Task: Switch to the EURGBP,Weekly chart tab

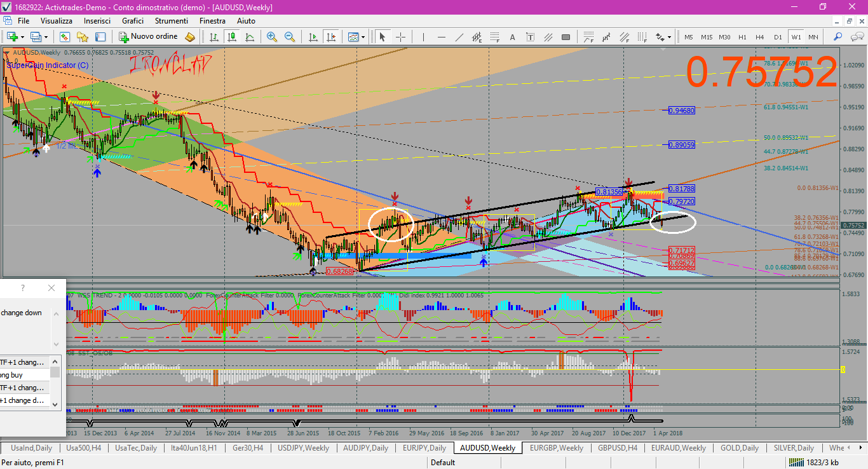Action: point(557,448)
